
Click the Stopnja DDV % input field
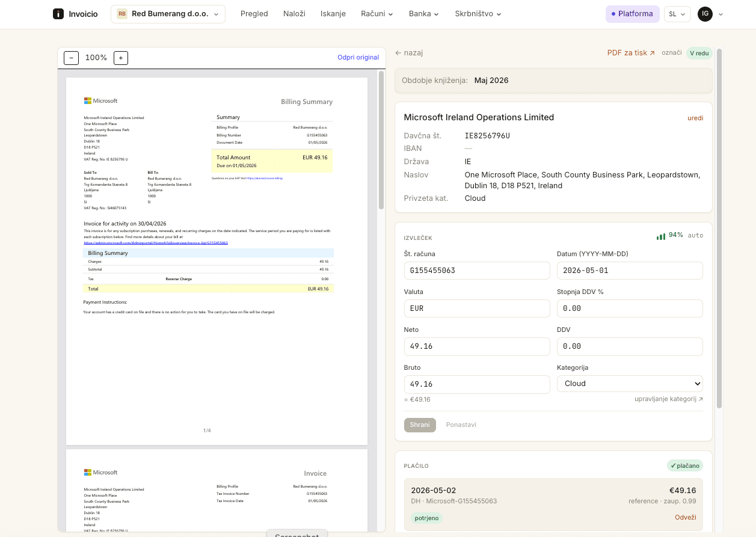(630, 308)
